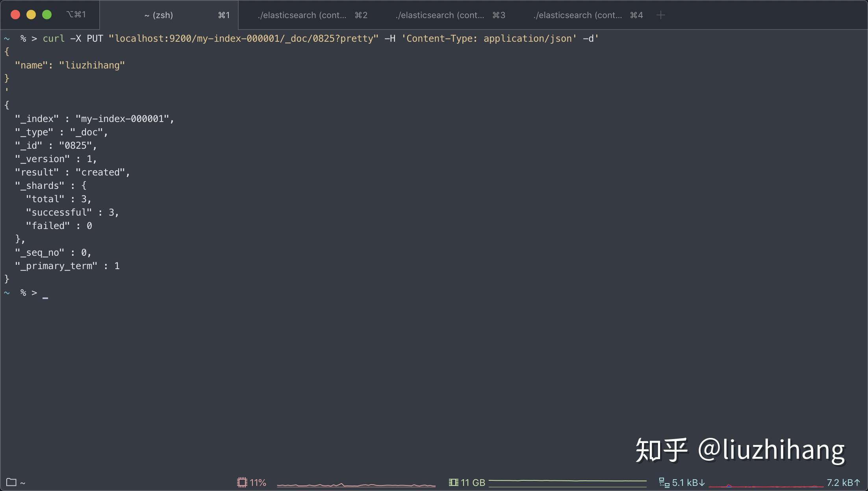
Task: Click the CPU chip icon
Action: click(x=242, y=482)
